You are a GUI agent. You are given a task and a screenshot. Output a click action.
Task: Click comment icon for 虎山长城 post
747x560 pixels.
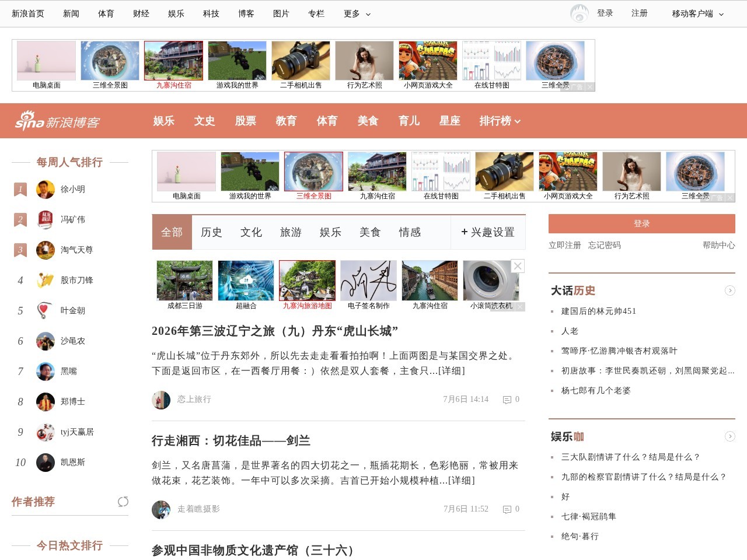pyautogui.click(x=507, y=400)
